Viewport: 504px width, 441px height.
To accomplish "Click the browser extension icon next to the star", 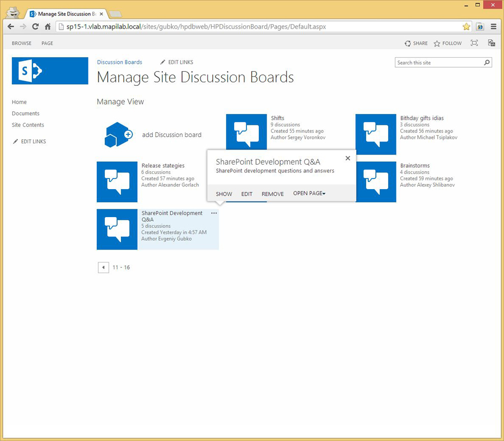I will coord(480,27).
